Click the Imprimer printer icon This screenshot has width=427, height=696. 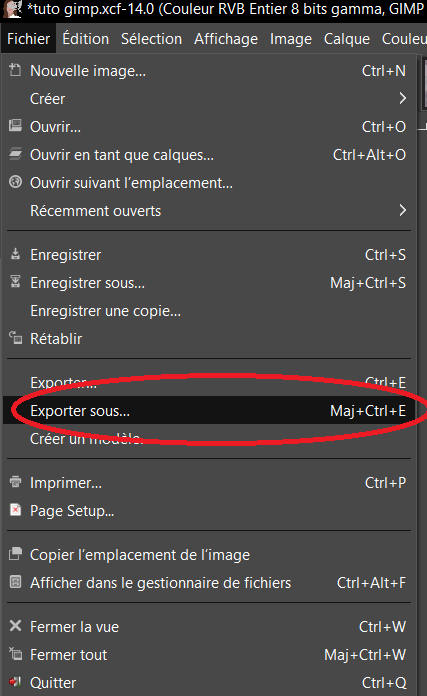point(16,482)
